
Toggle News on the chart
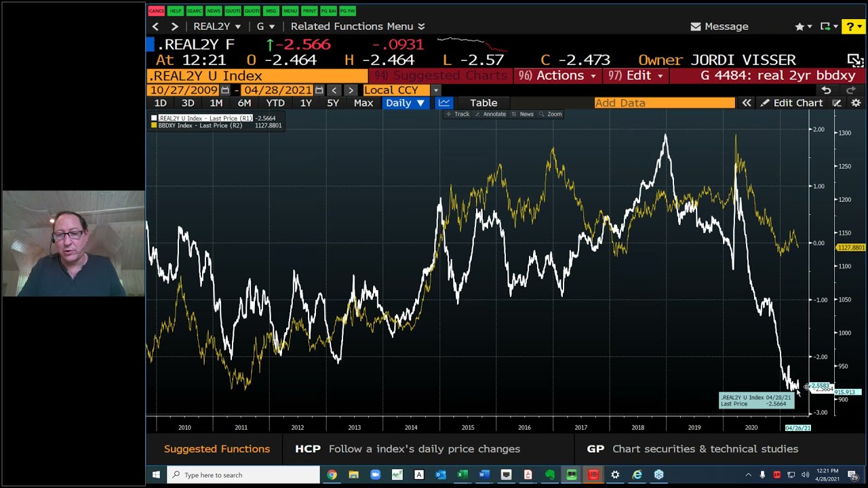[523, 114]
